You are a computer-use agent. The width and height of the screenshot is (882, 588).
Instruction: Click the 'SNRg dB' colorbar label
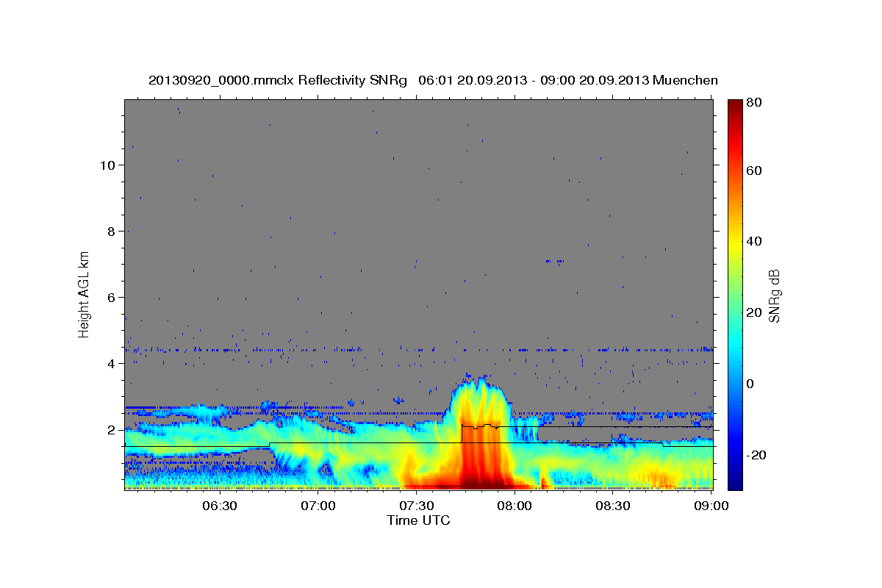point(774,295)
